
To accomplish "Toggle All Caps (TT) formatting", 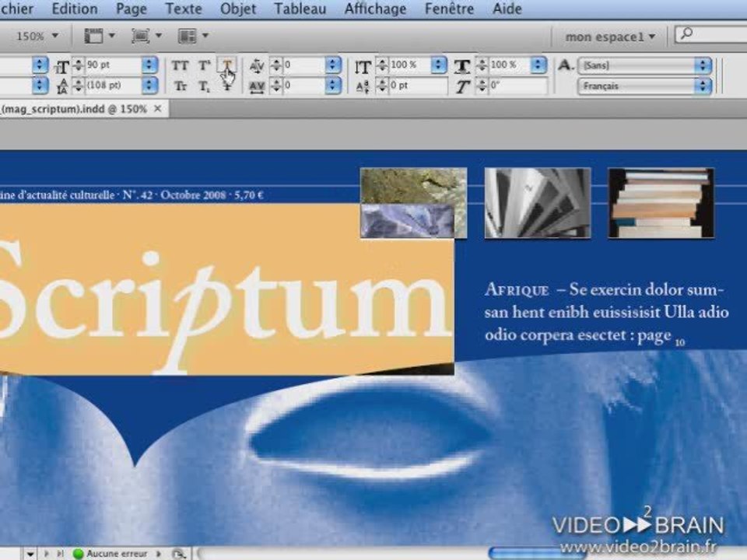I will pos(180,65).
